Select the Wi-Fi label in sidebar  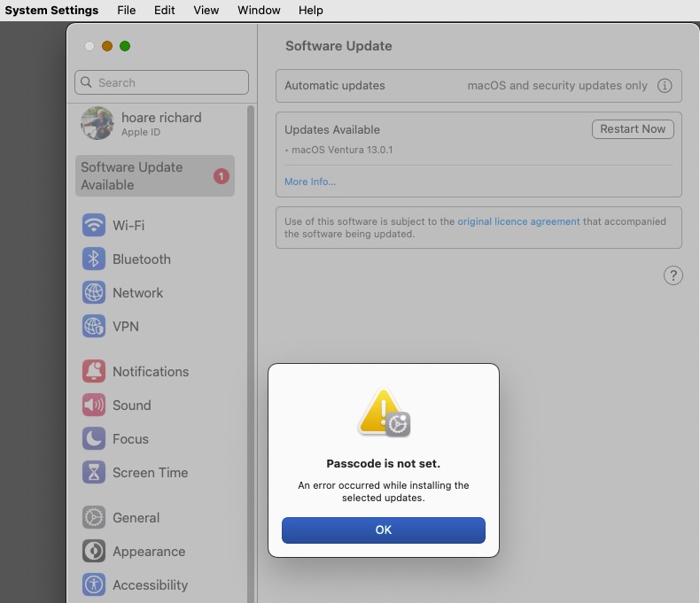coord(128,225)
